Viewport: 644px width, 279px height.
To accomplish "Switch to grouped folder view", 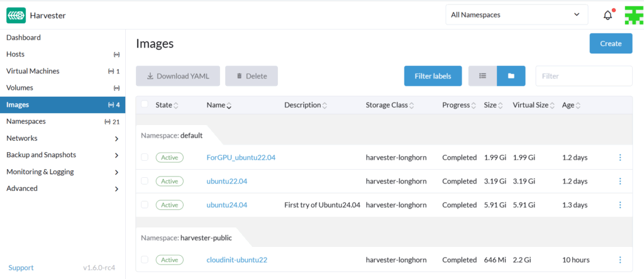I will click(x=511, y=76).
